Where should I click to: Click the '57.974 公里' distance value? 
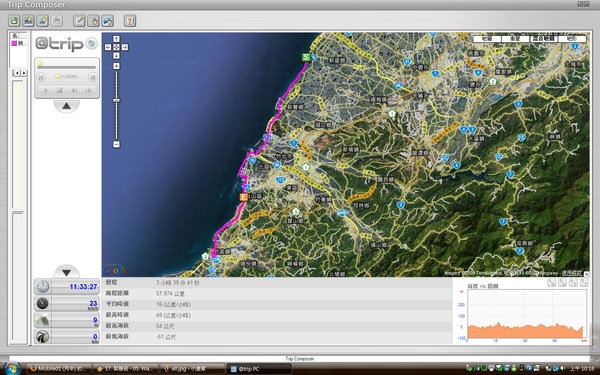pos(170,293)
